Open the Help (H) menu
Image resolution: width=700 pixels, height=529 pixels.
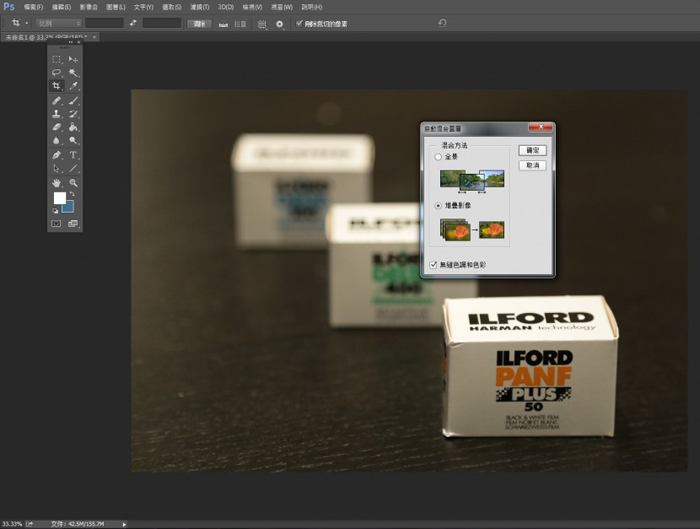tap(312, 7)
